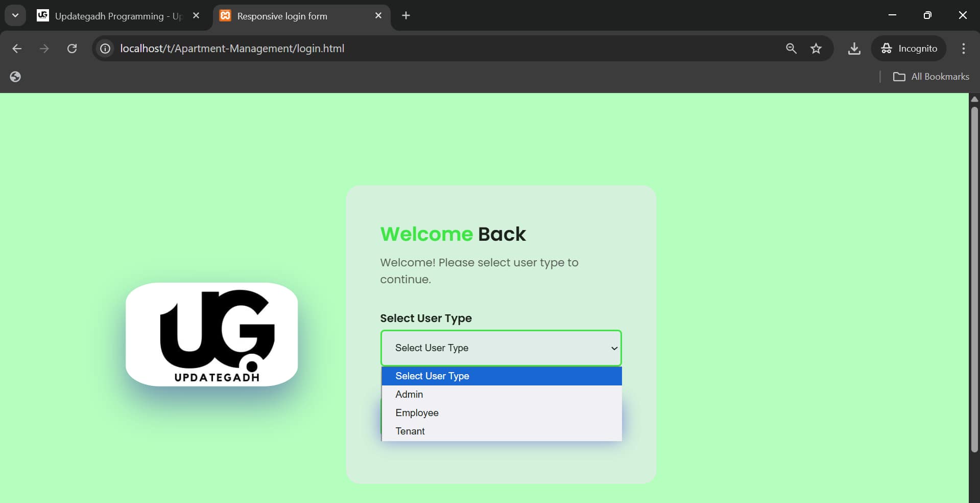The image size is (980, 503).
Task: Pick Tenant in the dropdown list
Action: (x=410, y=431)
